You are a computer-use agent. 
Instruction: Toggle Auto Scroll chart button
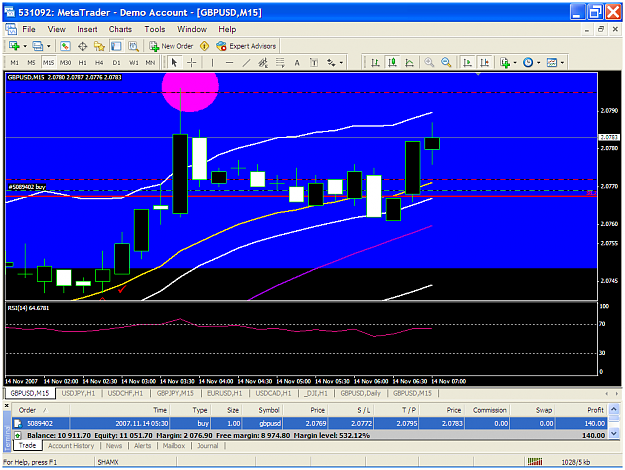click(x=467, y=63)
